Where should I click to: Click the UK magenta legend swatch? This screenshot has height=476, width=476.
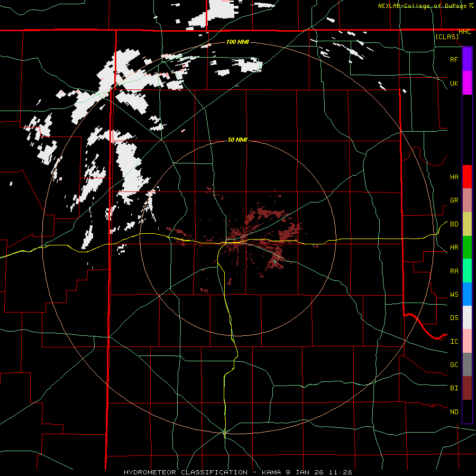[x=467, y=83]
